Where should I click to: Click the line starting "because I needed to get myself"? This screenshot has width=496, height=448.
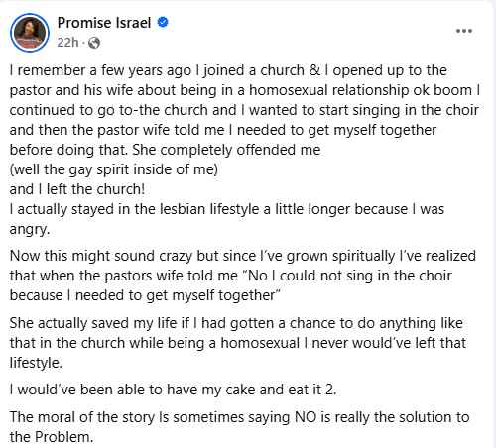click(145, 295)
